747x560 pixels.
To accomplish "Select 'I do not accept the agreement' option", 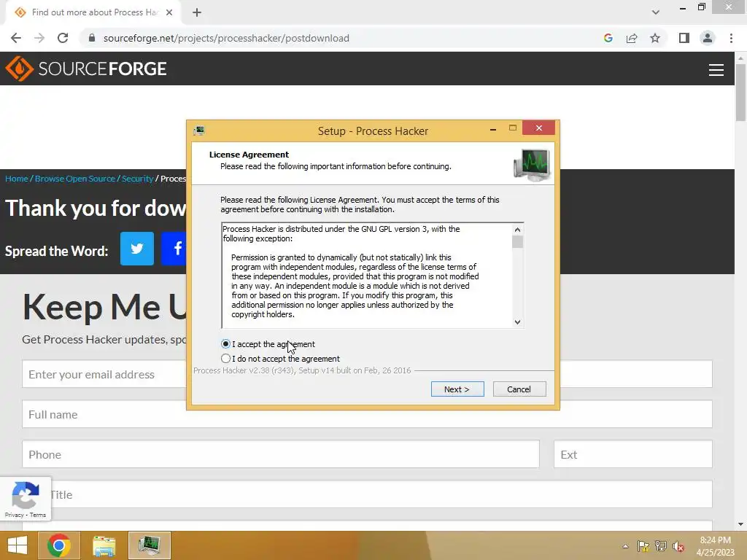I will click(x=226, y=359).
